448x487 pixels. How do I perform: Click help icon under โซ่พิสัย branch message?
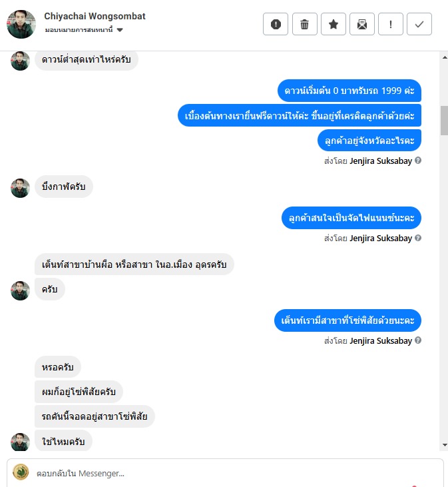(418, 340)
